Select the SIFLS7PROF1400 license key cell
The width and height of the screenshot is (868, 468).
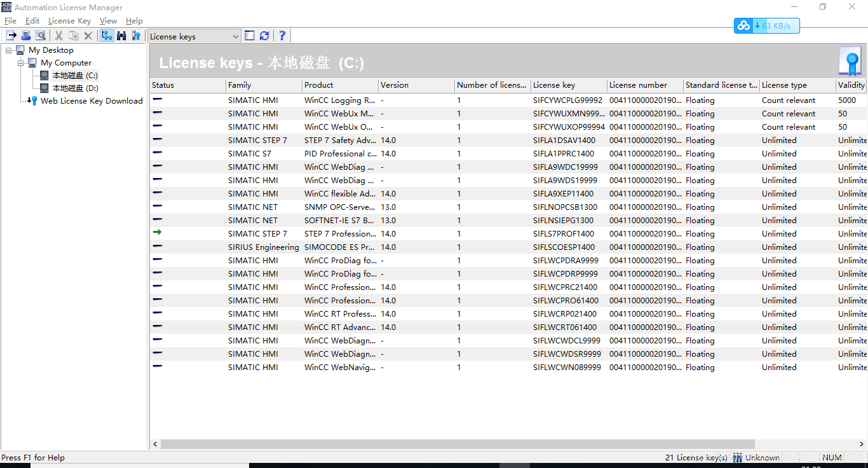564,234
